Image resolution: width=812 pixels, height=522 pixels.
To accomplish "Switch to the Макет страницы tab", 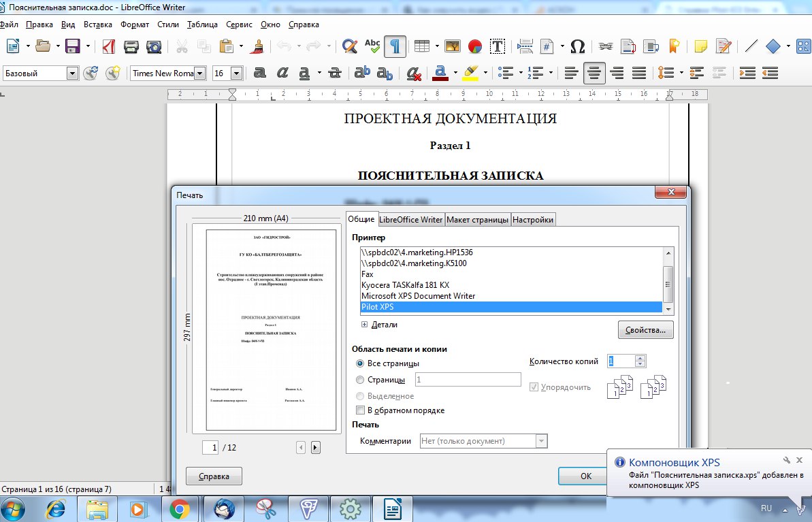I will point(477,220).
